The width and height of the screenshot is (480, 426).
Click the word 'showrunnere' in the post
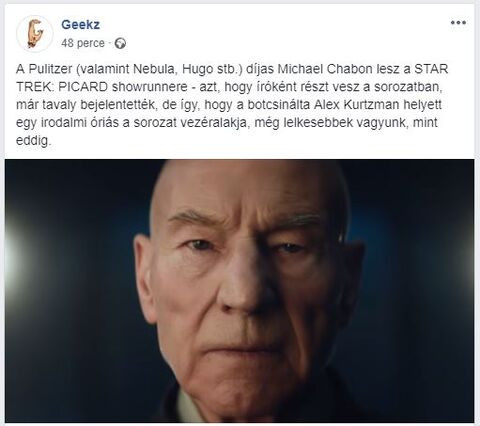pos(150,87)
